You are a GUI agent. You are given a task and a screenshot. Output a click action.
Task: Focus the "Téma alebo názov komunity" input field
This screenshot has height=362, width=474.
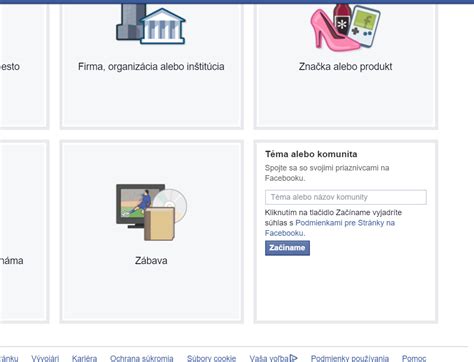point(346,197)
